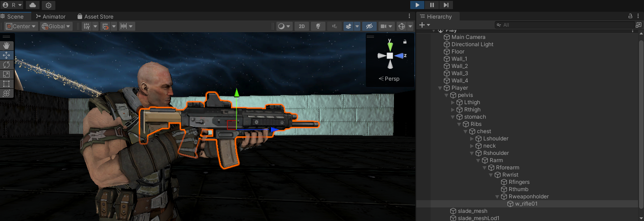Expand the Lthigh node

(452, 102)
